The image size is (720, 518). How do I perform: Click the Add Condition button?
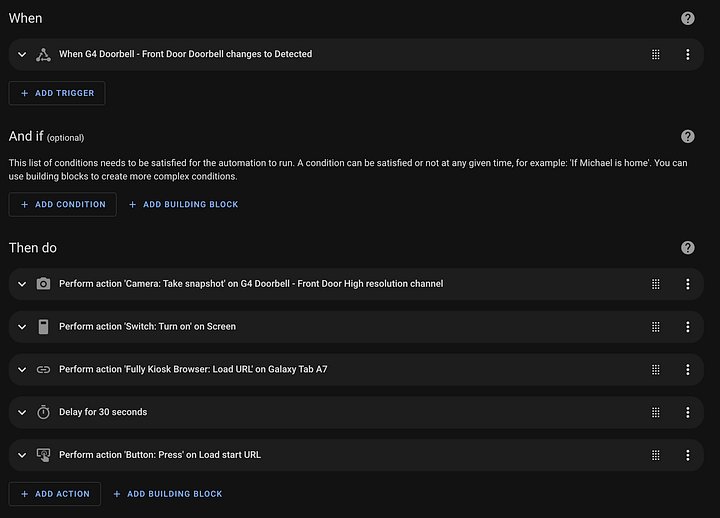[62, 204]
